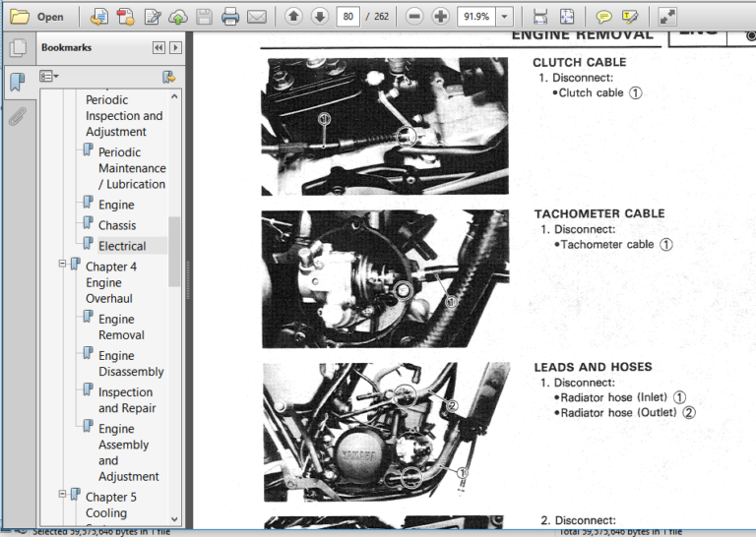Click the fit one full page icon
This screenshot has width=756, height=537.
click(567, 17)
